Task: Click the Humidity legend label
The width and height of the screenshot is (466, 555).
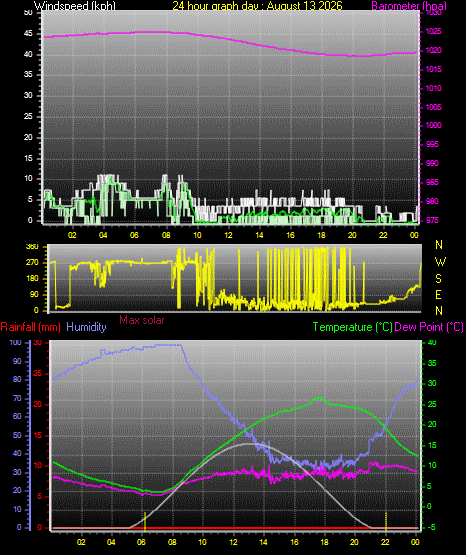Action: tap(86, 327)
